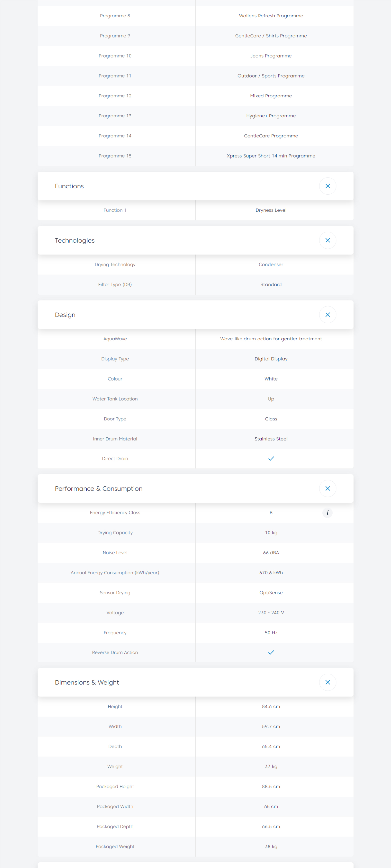This screenshot has width=391, height=868.
Task: Select the GentleCare / Shirts Programme text
Action: point(271,36)
